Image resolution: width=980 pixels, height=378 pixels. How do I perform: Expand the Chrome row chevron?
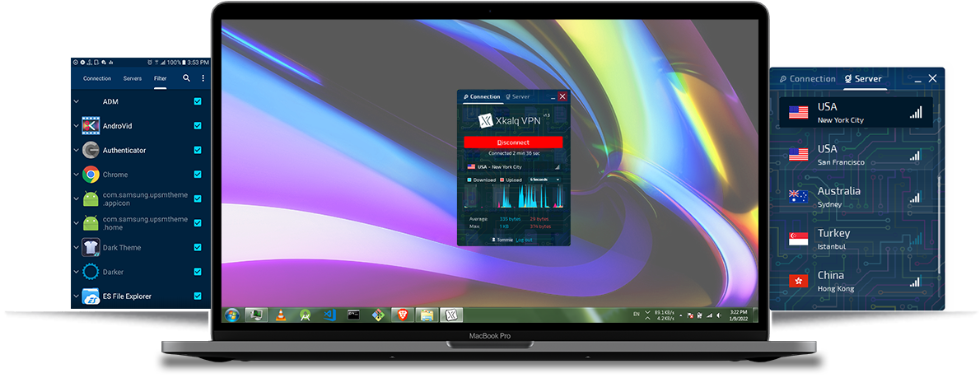click(x=77, y=175)
